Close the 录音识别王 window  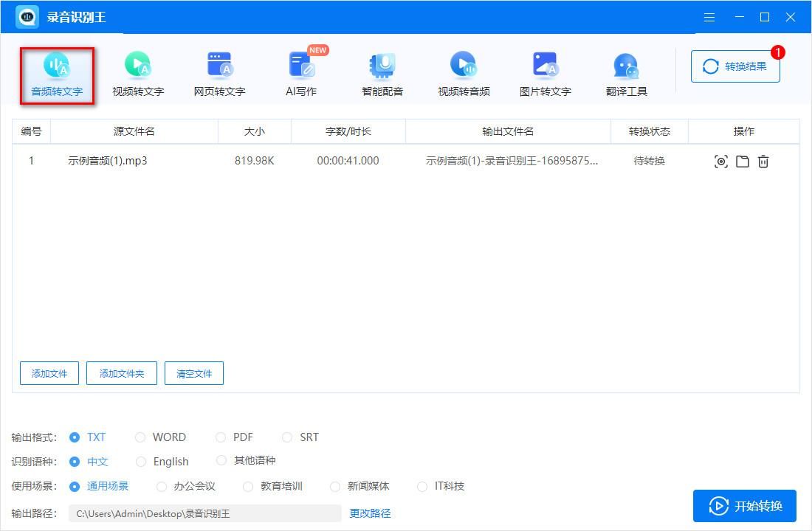click(791, 17)
